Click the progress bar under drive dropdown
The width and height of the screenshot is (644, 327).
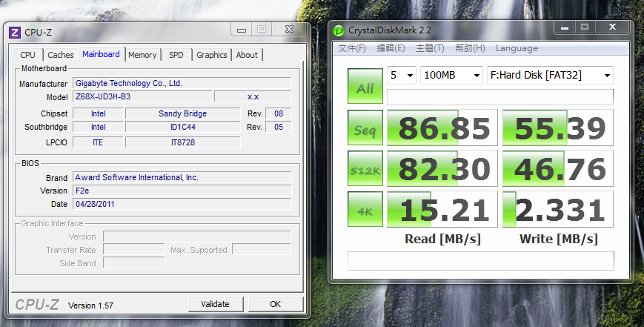pos(499,97)
